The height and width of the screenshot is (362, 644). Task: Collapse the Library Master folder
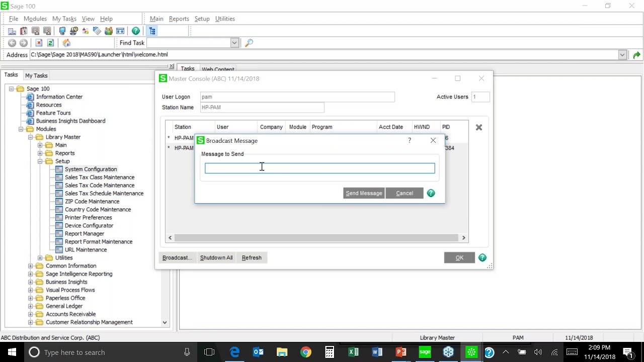coord(31,137)
